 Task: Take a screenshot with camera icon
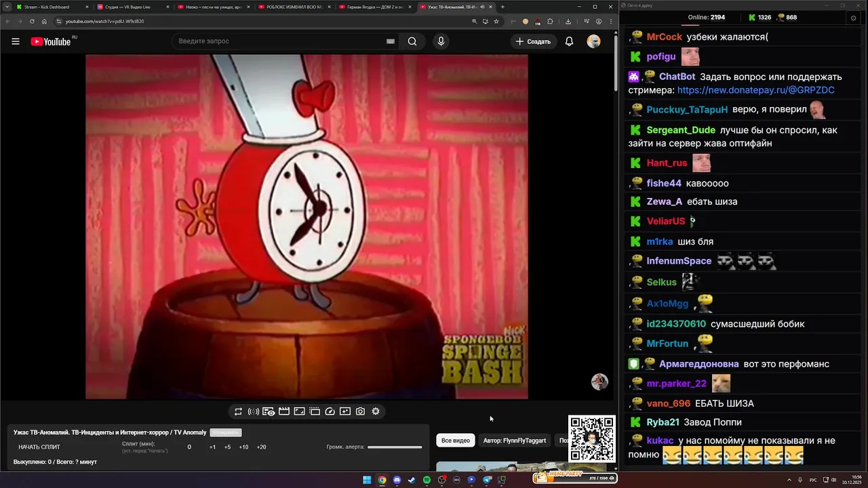(360, 411)
